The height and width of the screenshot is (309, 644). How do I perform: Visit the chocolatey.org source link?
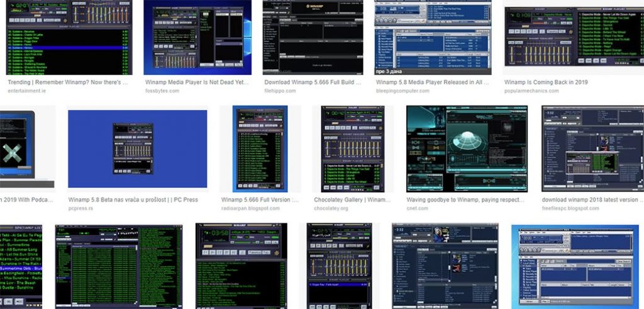point(331,208)
